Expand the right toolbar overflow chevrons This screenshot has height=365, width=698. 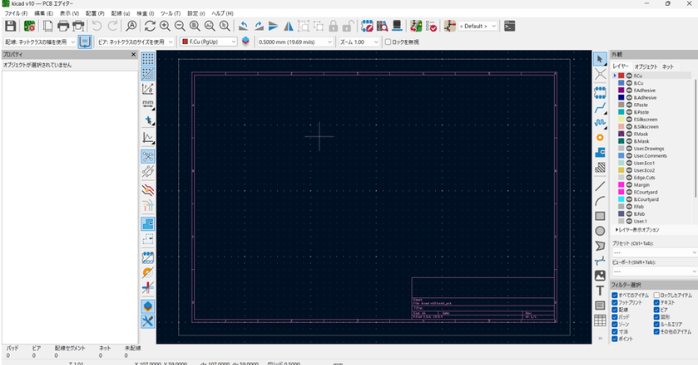(x=600, y=338)
